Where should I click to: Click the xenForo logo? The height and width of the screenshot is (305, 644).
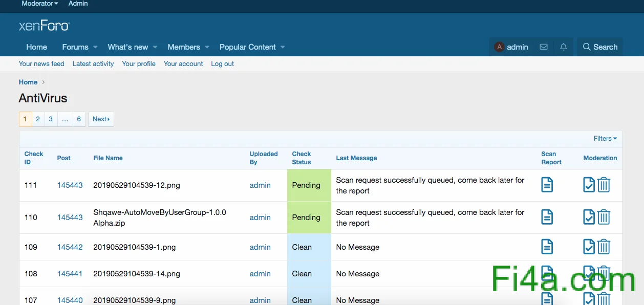[44, 26]
